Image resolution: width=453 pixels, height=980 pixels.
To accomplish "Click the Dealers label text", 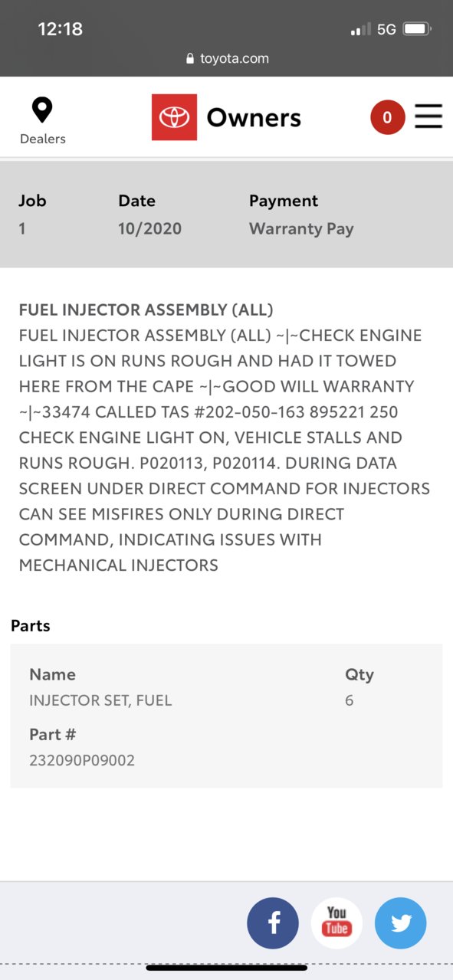I will (x=43, y=139).
